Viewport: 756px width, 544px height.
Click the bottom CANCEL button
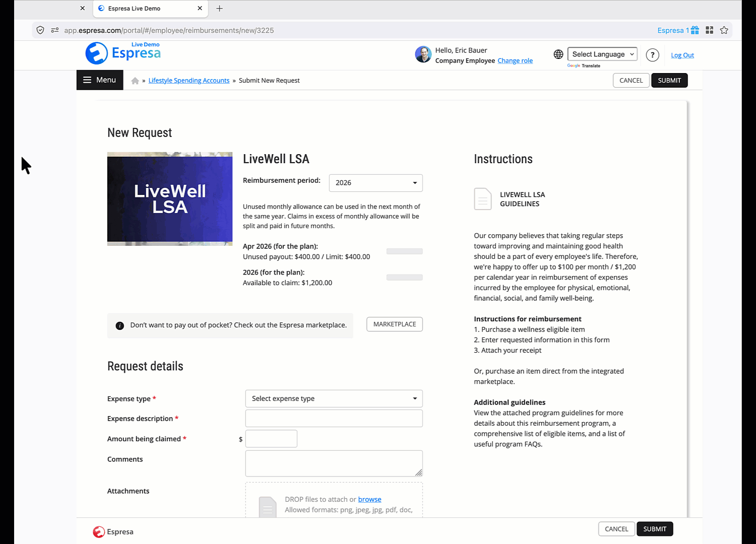[616, 529]
